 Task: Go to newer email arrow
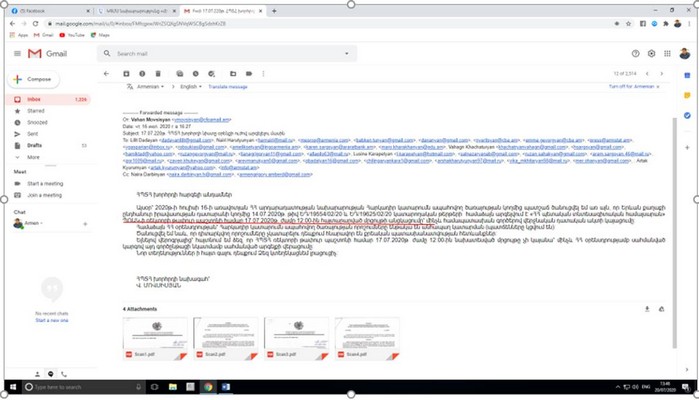point(647,74)
